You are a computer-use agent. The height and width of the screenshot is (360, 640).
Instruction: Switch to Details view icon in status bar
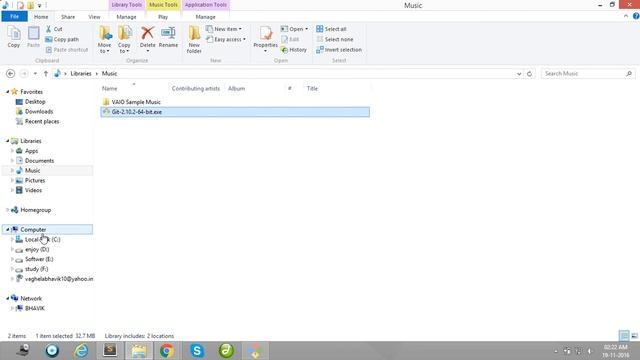pyautogui.click(x=624, y=336)
